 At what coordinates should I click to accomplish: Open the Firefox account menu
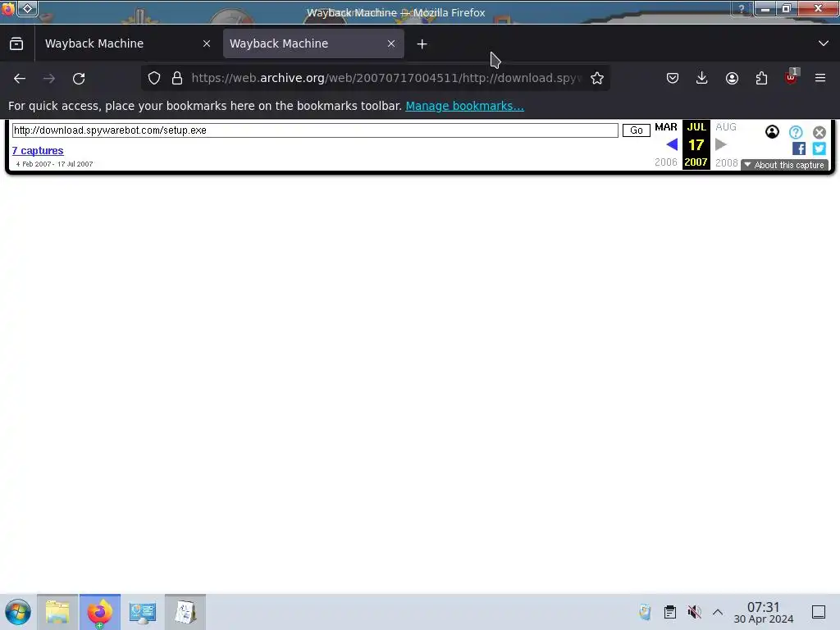click(732, 78)
